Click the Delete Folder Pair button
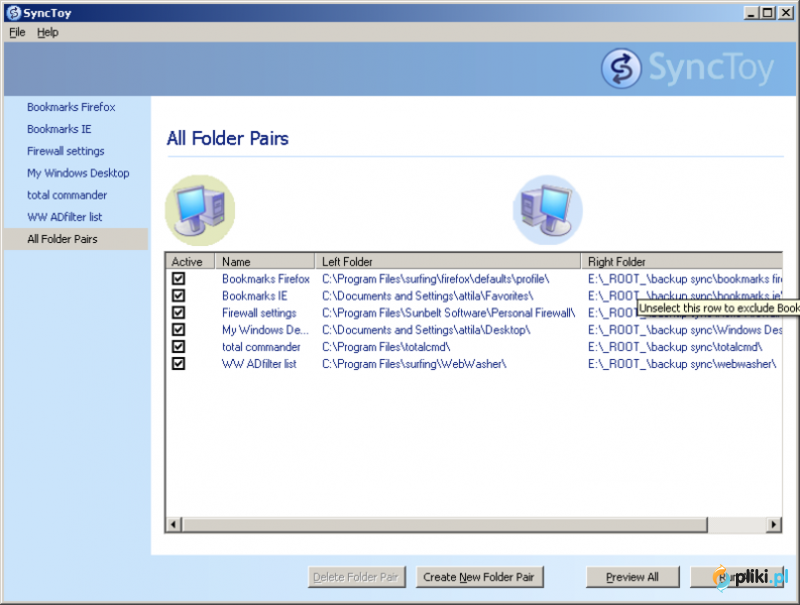 (356, 577)
